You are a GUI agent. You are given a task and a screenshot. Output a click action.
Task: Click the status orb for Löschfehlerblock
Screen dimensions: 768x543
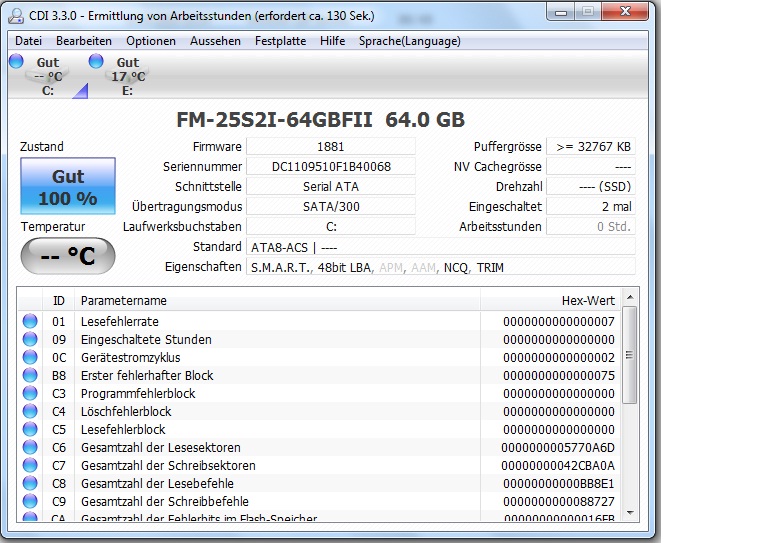pos(30,411)
